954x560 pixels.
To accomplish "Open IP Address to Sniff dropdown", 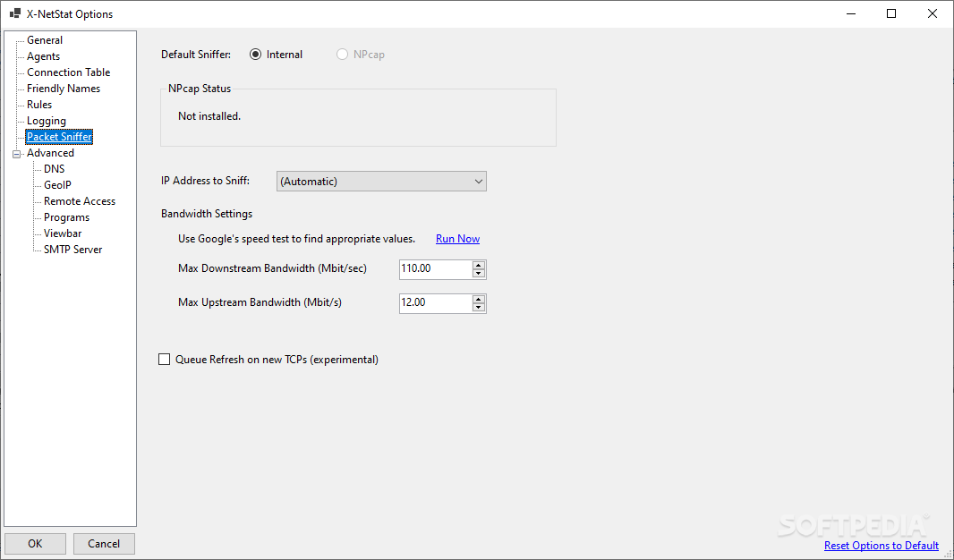I will point(381,182).
